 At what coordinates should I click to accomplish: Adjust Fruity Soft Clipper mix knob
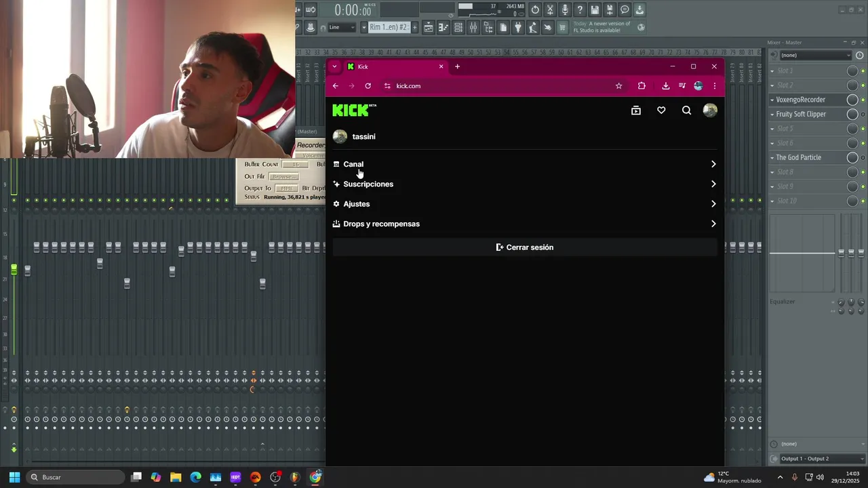pos(852,114)
